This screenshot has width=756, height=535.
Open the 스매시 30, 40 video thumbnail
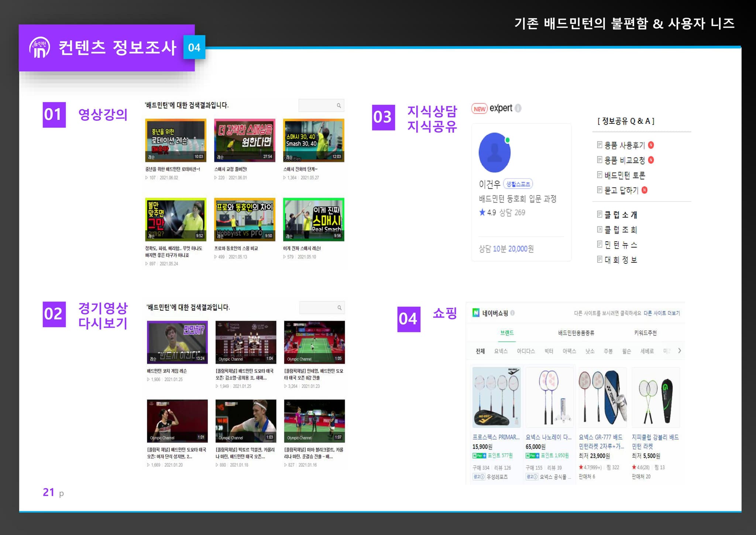(x=314, y=140)
